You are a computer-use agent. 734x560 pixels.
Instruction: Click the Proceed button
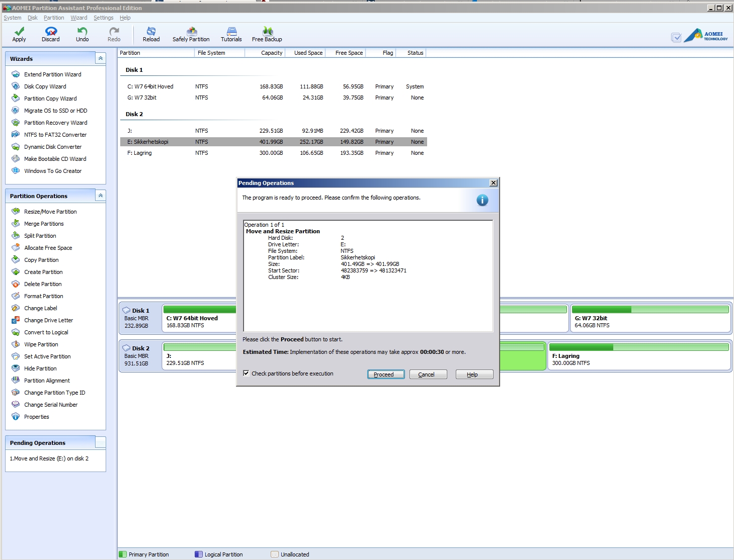click(x=386, y=375)
